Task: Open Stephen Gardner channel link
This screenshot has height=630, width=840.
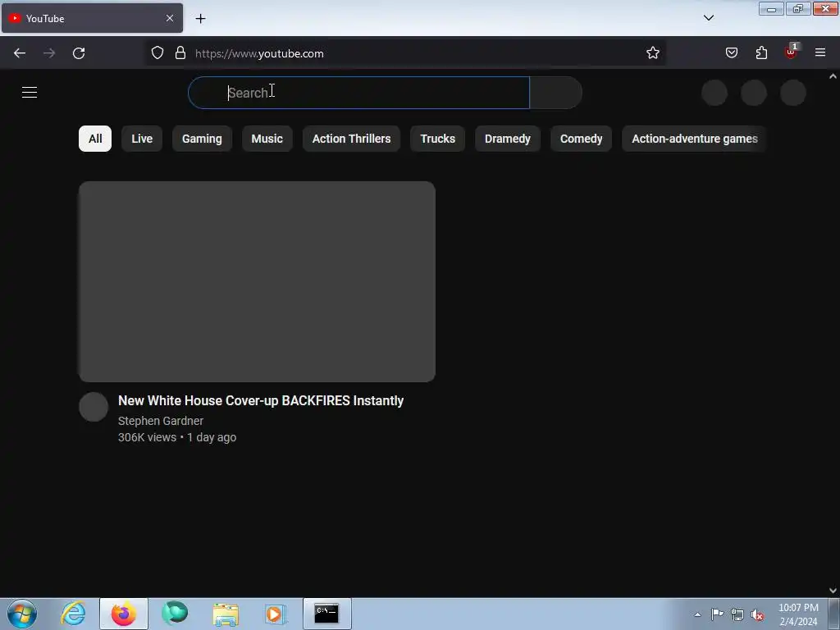Action: pyautogui.click(x=161, y=421)
